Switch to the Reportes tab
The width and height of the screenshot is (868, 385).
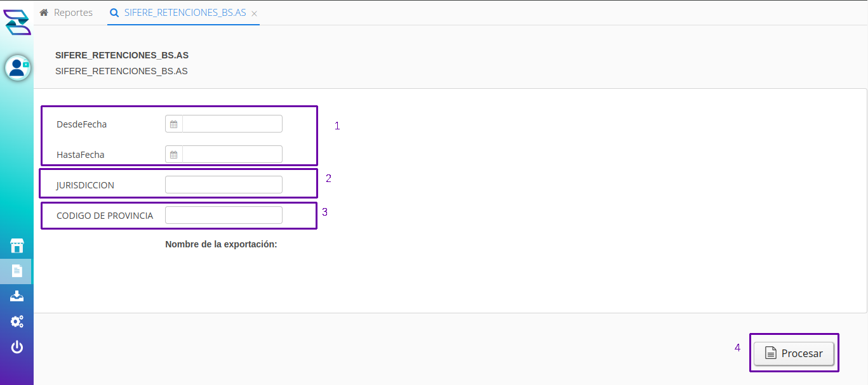click(66, 13)
